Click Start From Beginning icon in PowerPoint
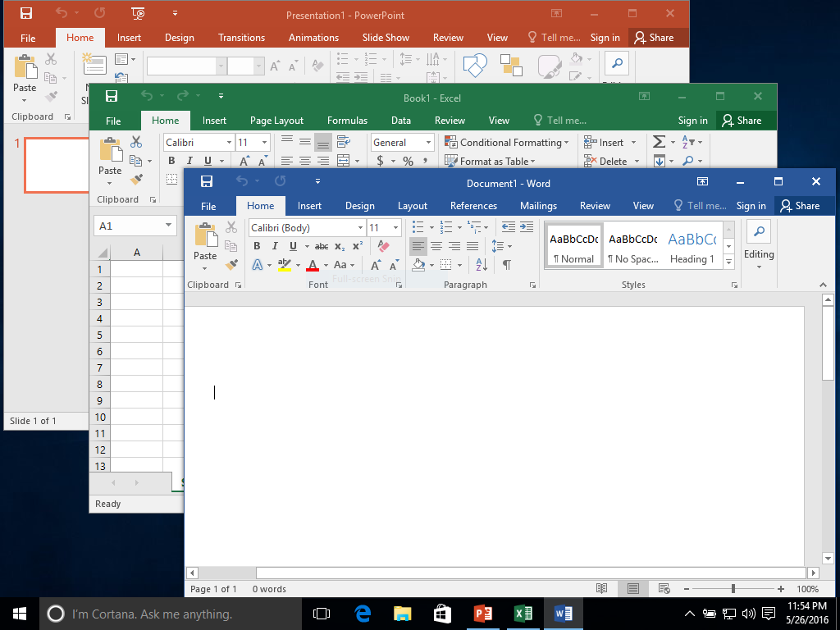840x630 pixels. tap(138, 13)
